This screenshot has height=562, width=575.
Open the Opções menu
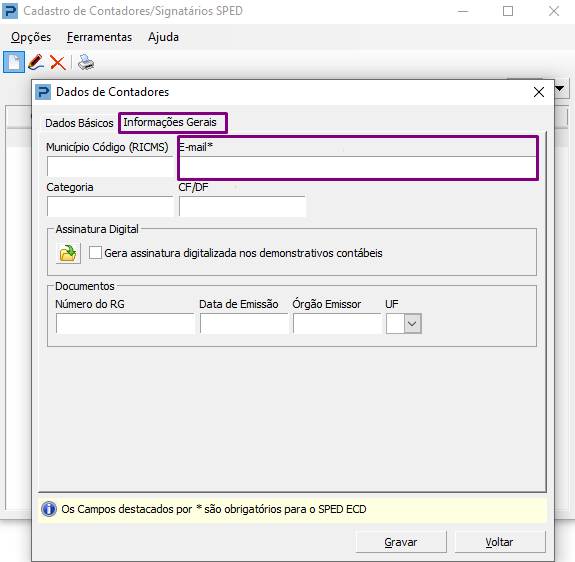click(31, 37)
